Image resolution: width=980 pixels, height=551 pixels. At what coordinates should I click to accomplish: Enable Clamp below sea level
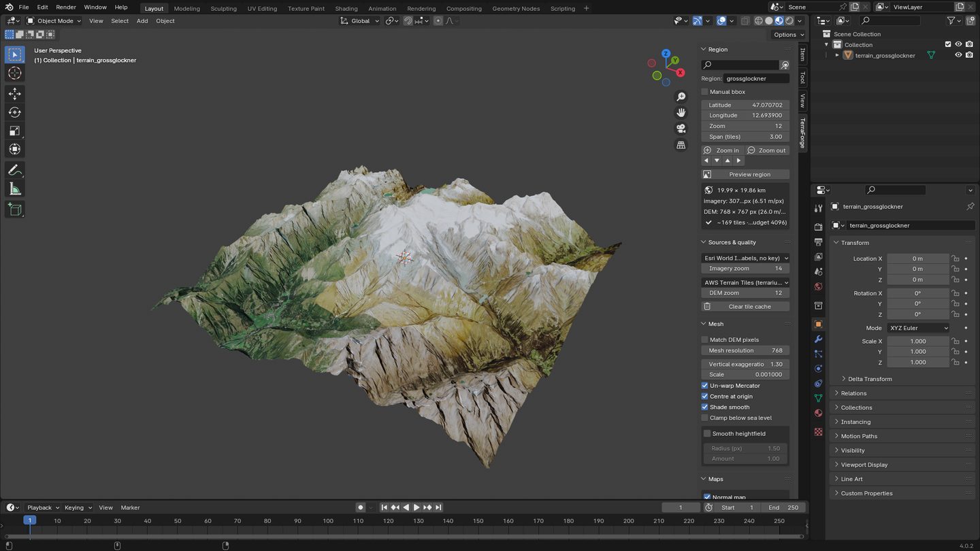point(705,418)
